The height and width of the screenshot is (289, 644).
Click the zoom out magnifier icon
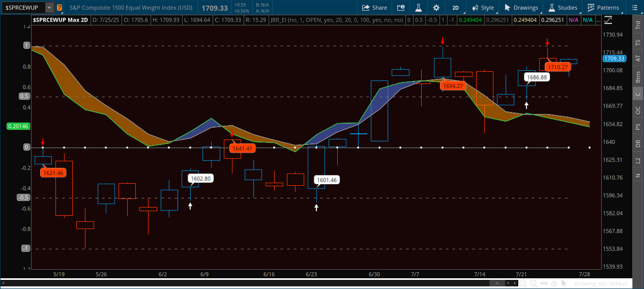tap(523, 283)
